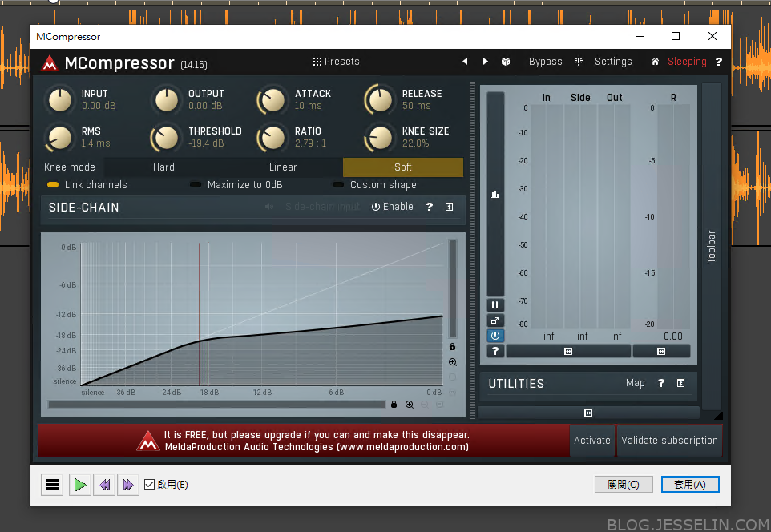Open meter help question mark
771x532 pixels.
(495, 351)
